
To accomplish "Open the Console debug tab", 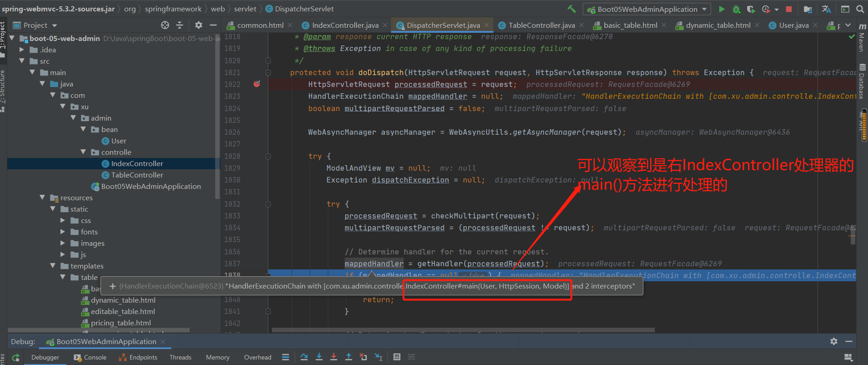I will 90,357.
